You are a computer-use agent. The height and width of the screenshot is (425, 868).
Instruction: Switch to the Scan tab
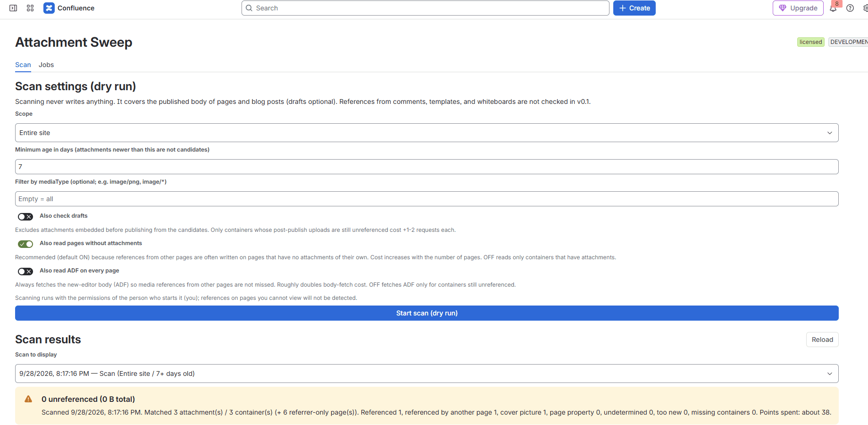[23, 65]
